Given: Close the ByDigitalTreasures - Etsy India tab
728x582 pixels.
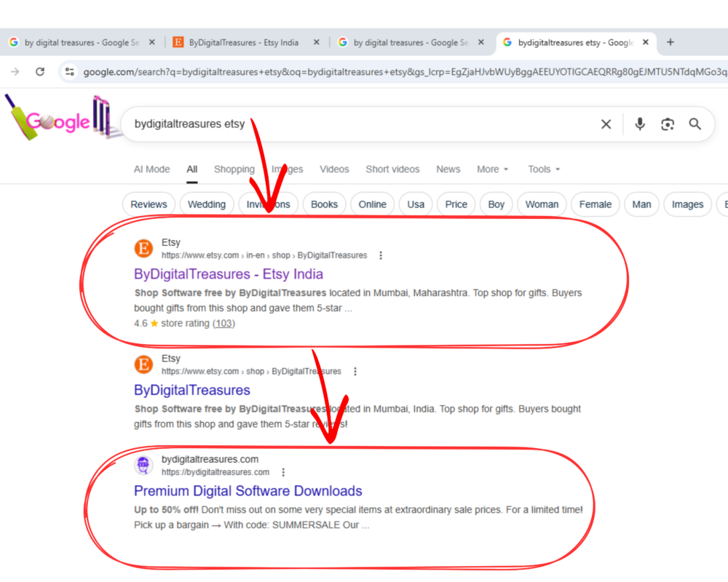Looking at the screenshot, I should click(316, 42).
